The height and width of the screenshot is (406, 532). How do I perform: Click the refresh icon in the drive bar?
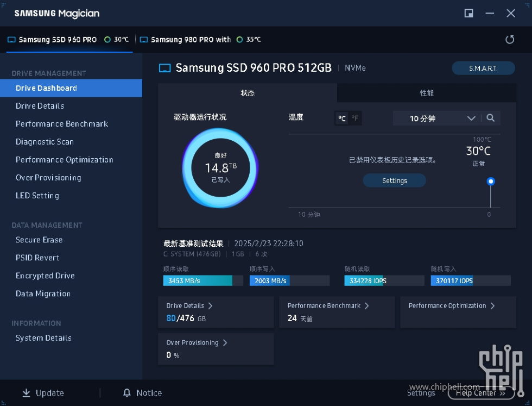pyautogui.click(x=510, y=40)
